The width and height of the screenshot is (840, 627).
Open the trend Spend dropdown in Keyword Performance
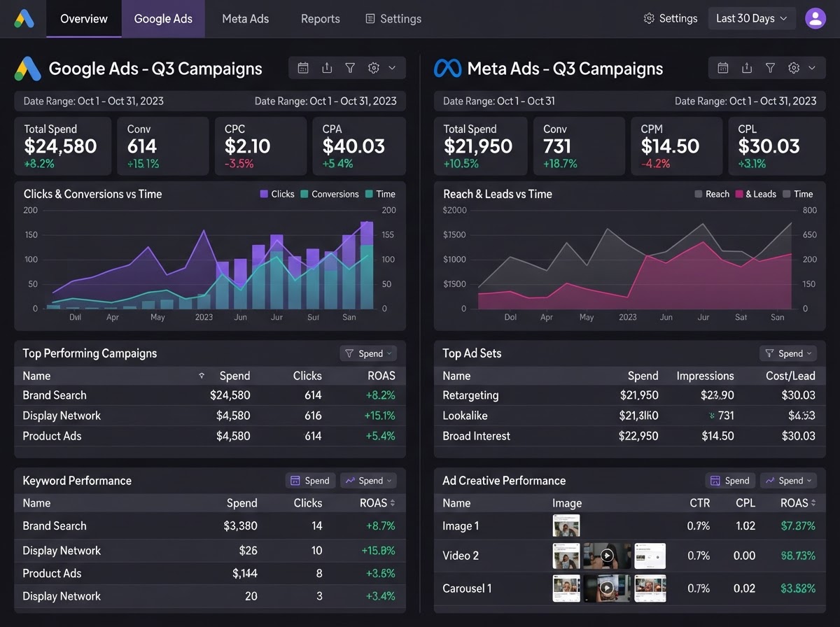(369, 481)
